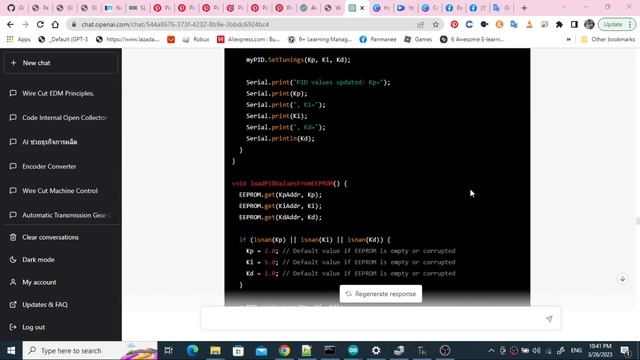Click the volume speaker tray icon
The image size is (640, 360).
(536, 351)
